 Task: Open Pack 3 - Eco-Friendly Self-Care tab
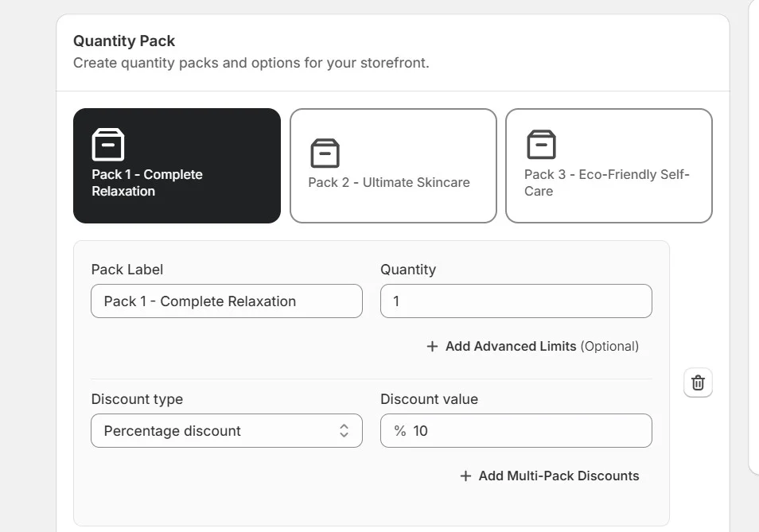[x=609, y=165]
